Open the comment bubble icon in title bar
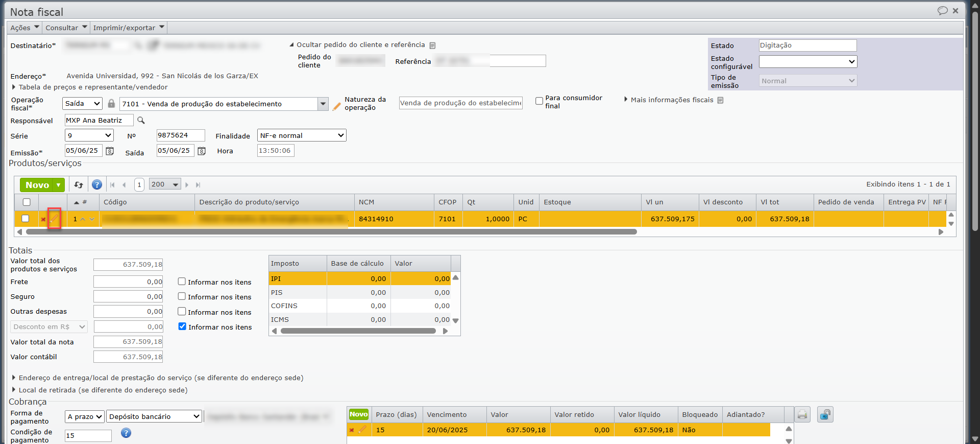This screenshot has width=980, height=444. tap(942, 11)
